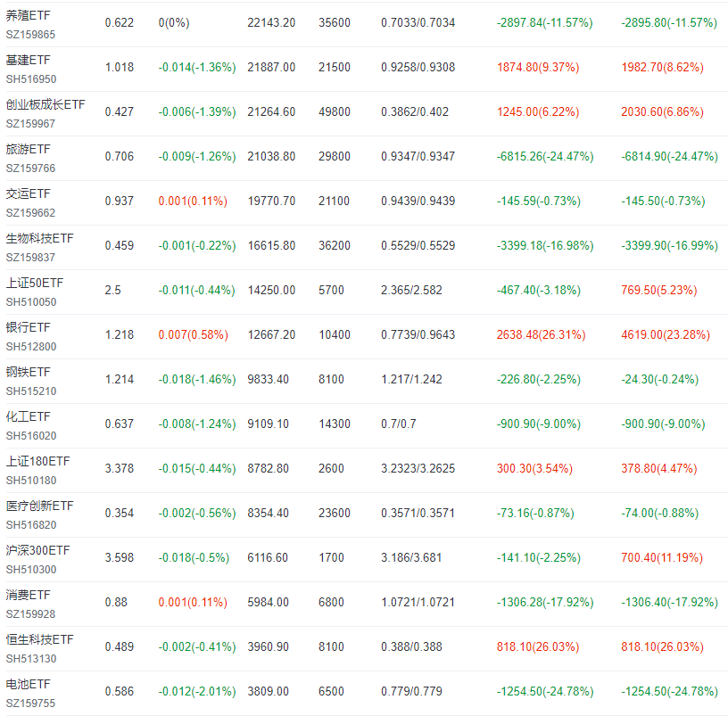
Task: Select loss -6815.26(-24.47%)
Action: pos(545,156)
